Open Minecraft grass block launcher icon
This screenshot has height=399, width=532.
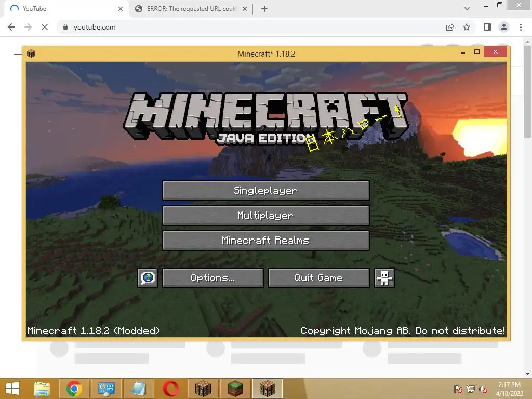pos(235,389)
